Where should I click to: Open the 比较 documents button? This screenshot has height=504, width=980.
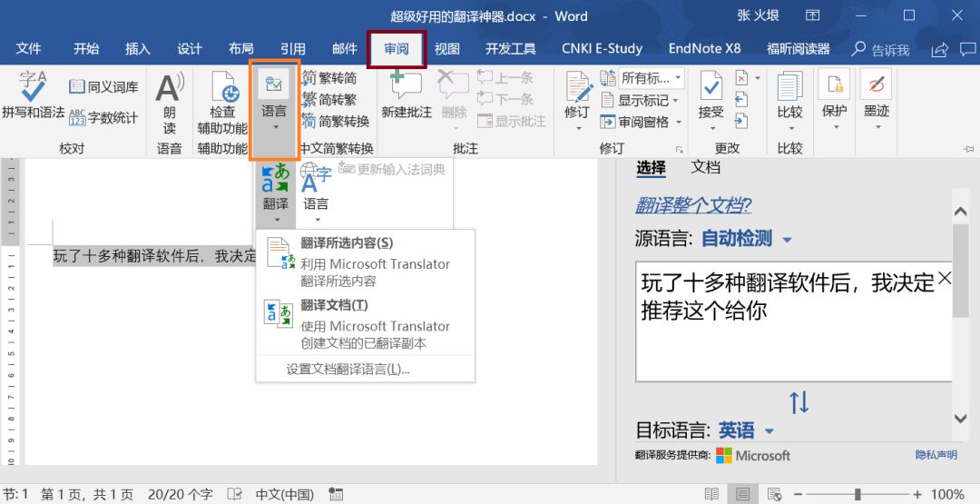pos(790,102)
